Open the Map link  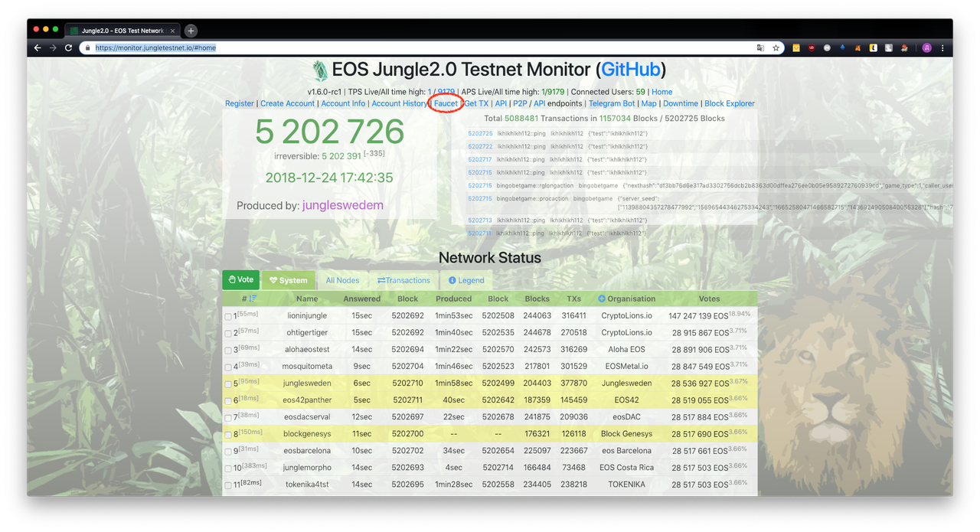pos(649,103)
